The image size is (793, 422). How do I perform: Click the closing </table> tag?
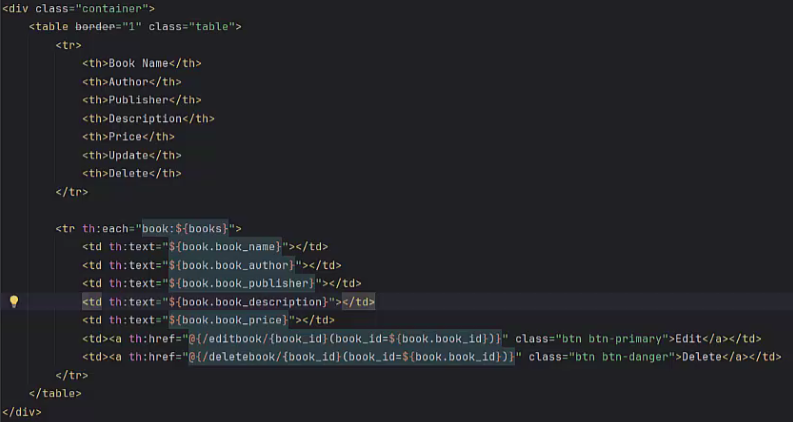(55, 393)
